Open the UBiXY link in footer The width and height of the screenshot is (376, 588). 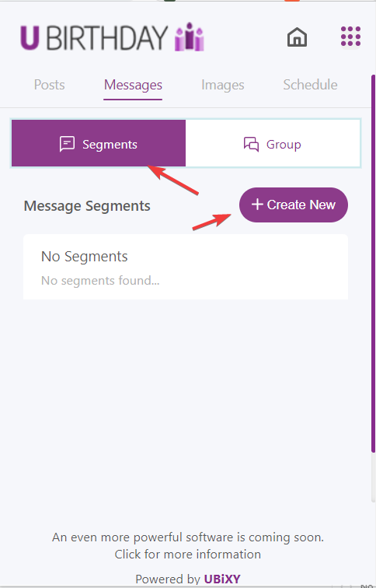click(x=222, y=579)
